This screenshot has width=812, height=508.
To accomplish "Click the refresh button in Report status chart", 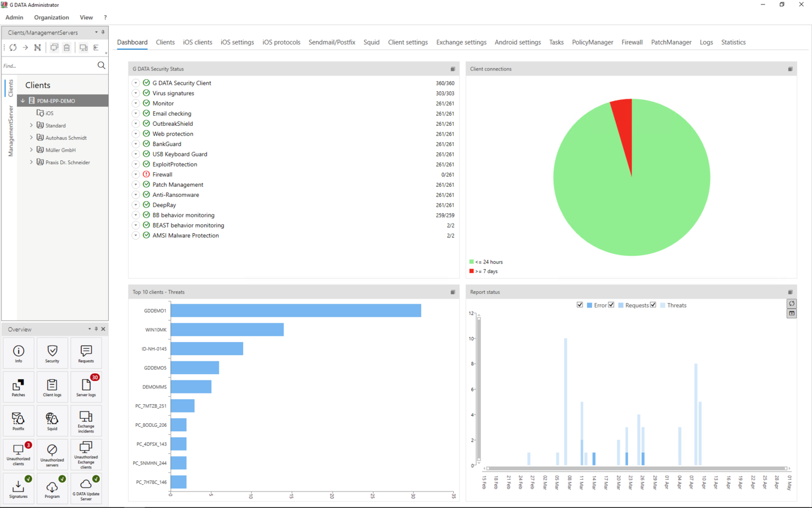I will (x=792, y=304).
